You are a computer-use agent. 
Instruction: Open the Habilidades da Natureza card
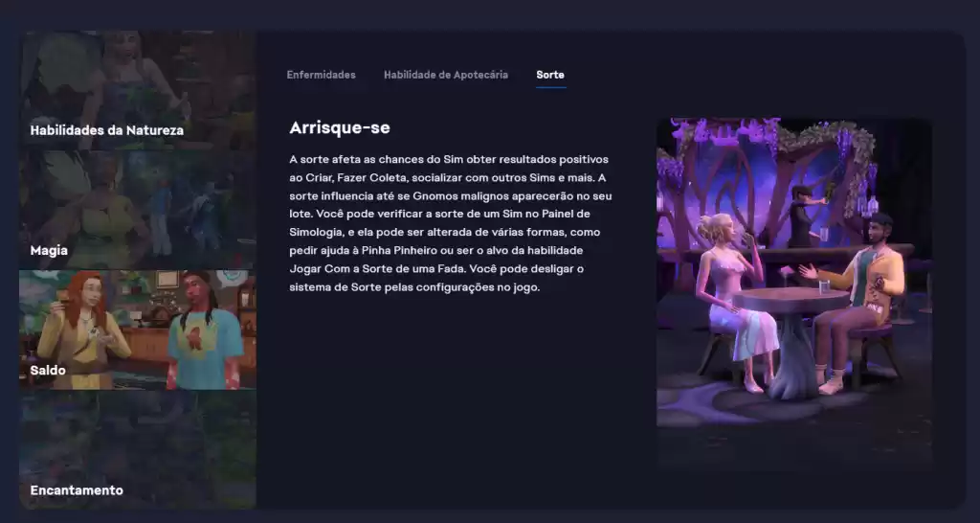[138, 90]
